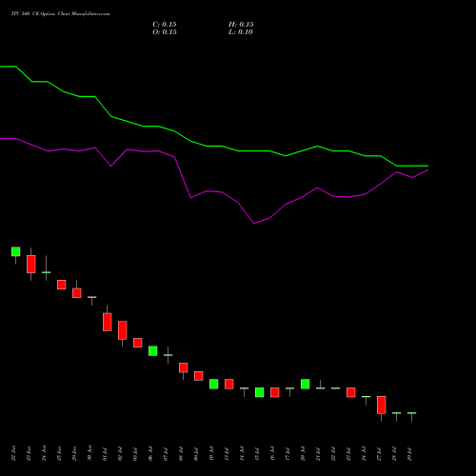The width and height of the screenshot is (476, 476).
Task: Click the 22 Jun date label
Action: [13, 453]
